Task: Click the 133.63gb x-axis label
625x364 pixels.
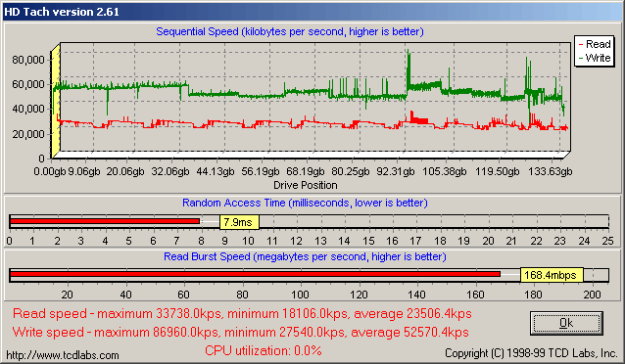Action: click(551, 171)
